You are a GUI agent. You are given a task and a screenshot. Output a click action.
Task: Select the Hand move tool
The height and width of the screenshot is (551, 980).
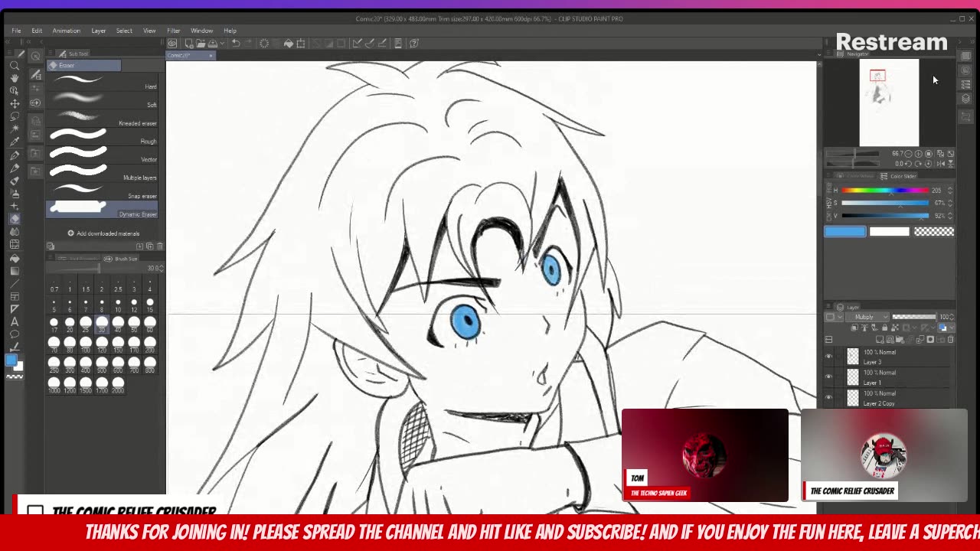14,79
